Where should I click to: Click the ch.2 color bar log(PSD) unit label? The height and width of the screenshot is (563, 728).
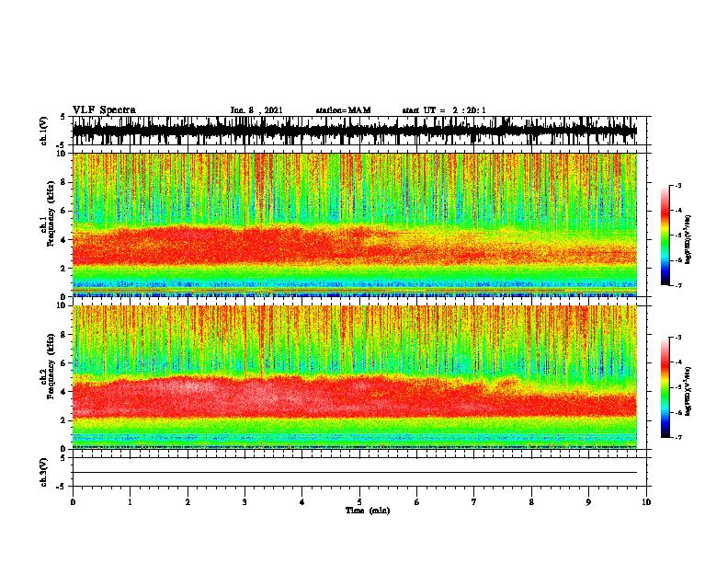pos(688,391)
